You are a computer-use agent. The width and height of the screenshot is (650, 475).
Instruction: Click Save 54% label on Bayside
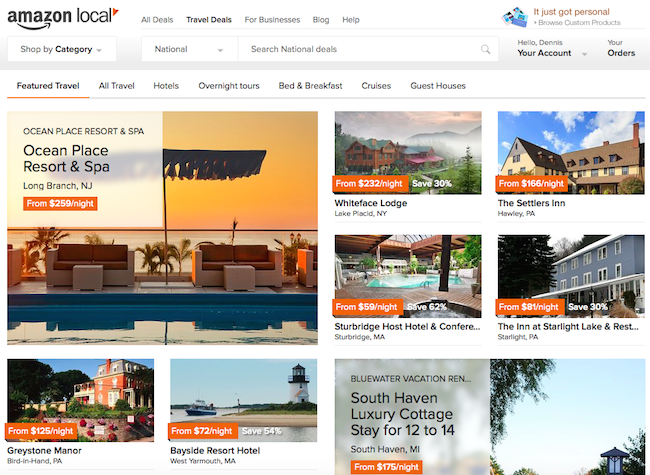pos(262,431)
